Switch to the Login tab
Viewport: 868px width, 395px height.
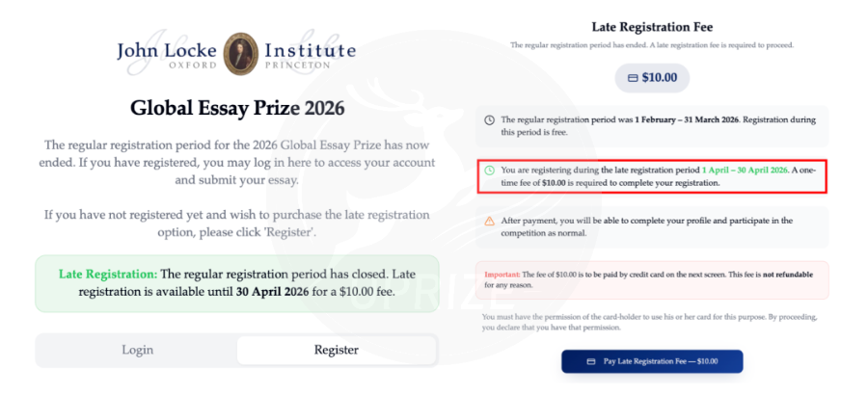pyautogui.click(x=137, y=350)
